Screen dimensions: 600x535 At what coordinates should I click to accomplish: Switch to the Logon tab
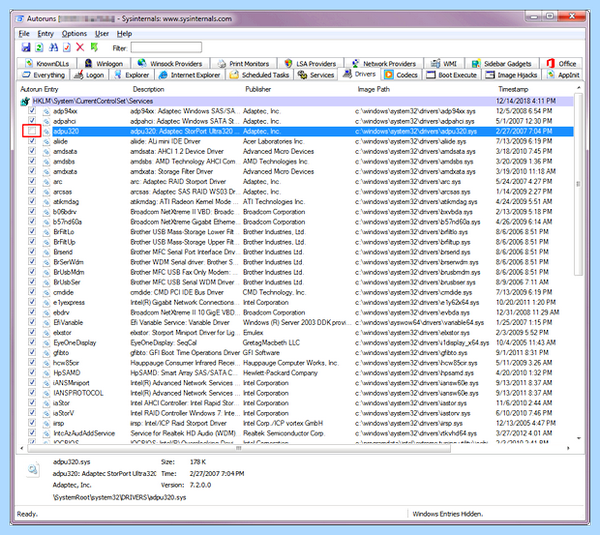coord(89,75)
